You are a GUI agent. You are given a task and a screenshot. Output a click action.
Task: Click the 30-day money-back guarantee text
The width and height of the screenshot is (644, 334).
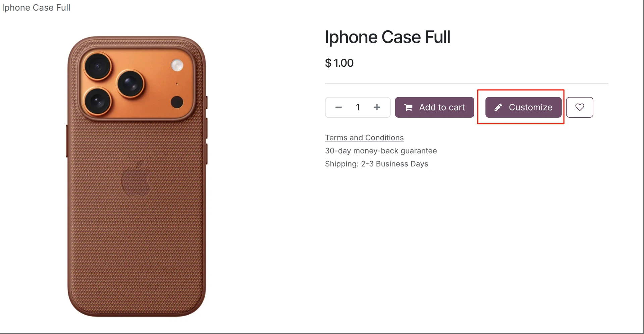coord(381,151)
